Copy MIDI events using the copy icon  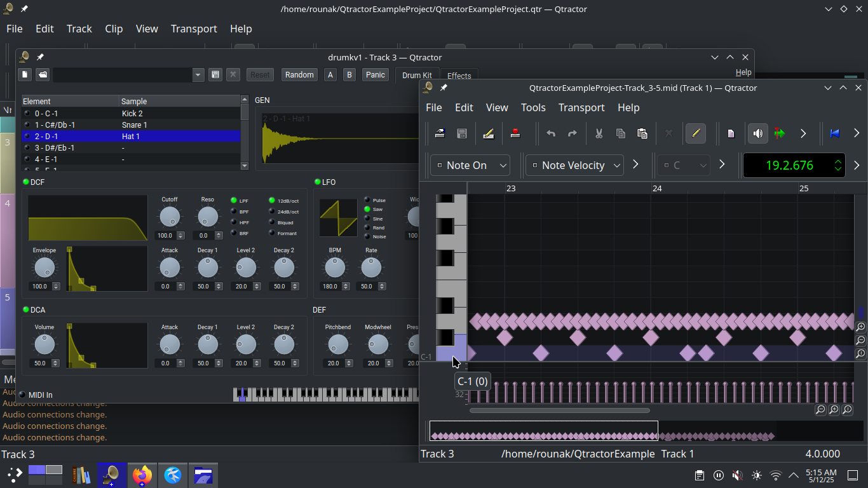coord(620,133)
